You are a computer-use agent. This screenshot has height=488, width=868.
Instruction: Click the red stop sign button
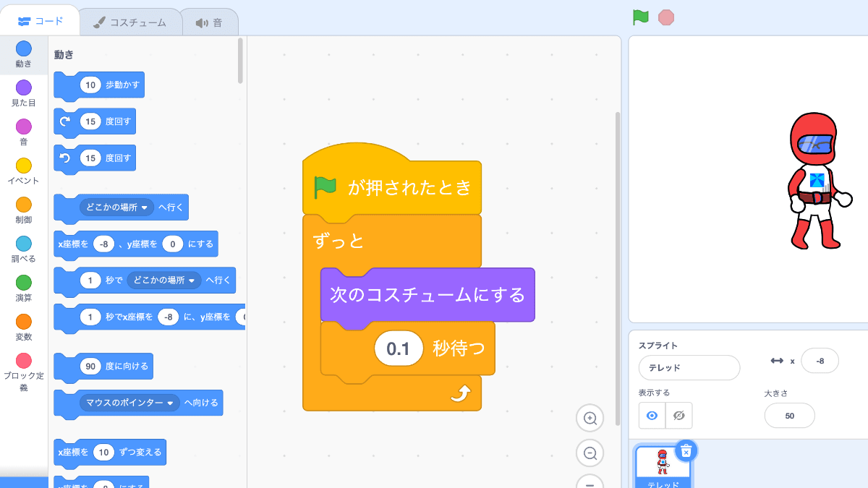pos(666,17)
